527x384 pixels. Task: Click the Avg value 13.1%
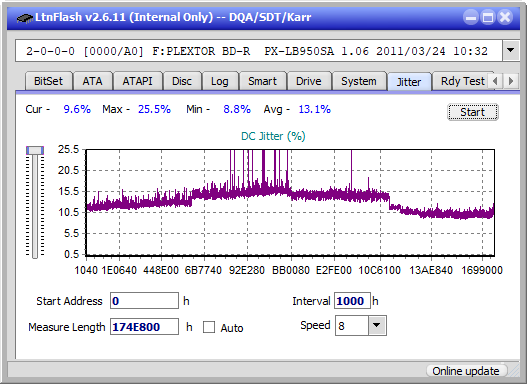pyautogui.click(x=315, y=109)
